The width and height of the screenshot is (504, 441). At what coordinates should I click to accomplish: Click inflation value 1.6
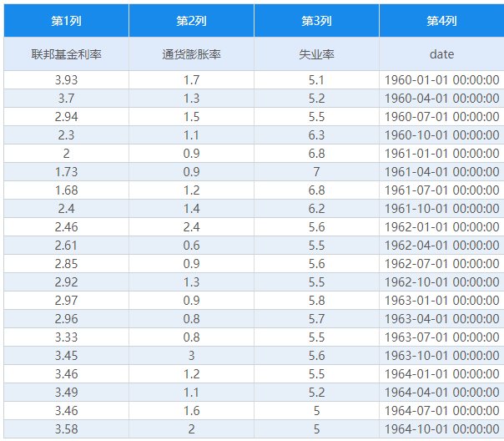click(x=191, y=410)
